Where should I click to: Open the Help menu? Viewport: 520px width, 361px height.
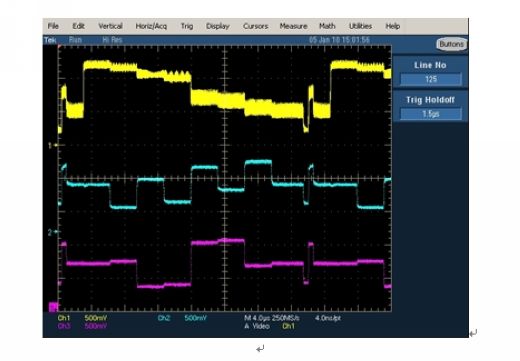click(x=393, y=26)
